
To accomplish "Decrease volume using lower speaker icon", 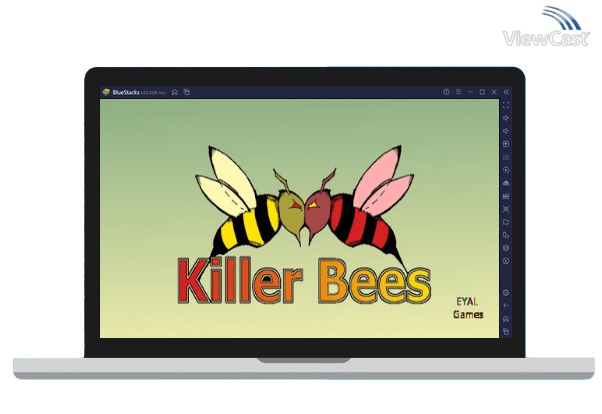I will [x=506, y=131].
